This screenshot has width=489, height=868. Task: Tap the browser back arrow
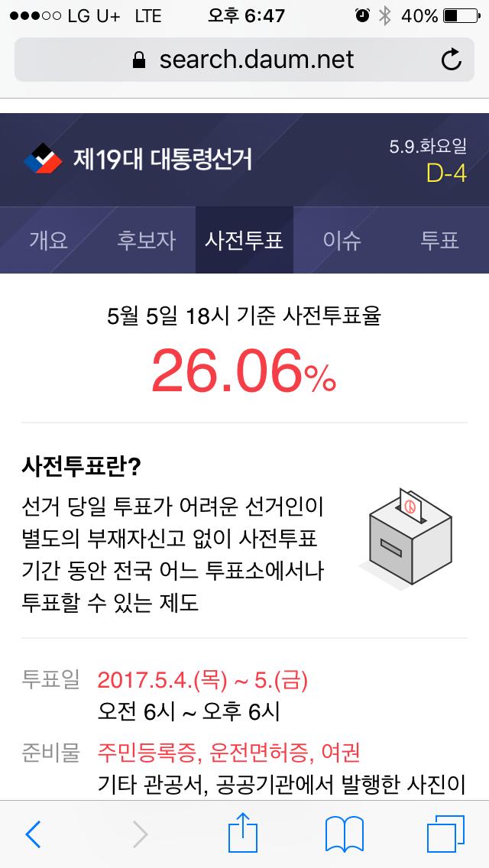(x=33, y=835)
